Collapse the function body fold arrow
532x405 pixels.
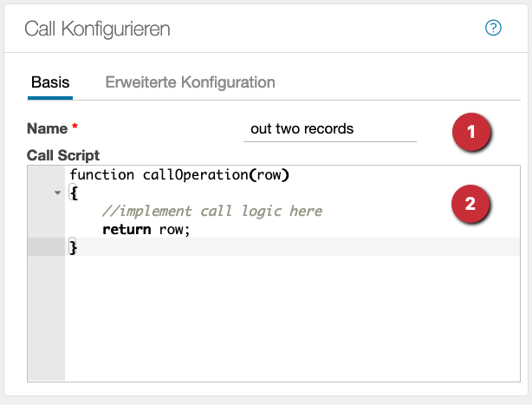(x=57, y=193)
